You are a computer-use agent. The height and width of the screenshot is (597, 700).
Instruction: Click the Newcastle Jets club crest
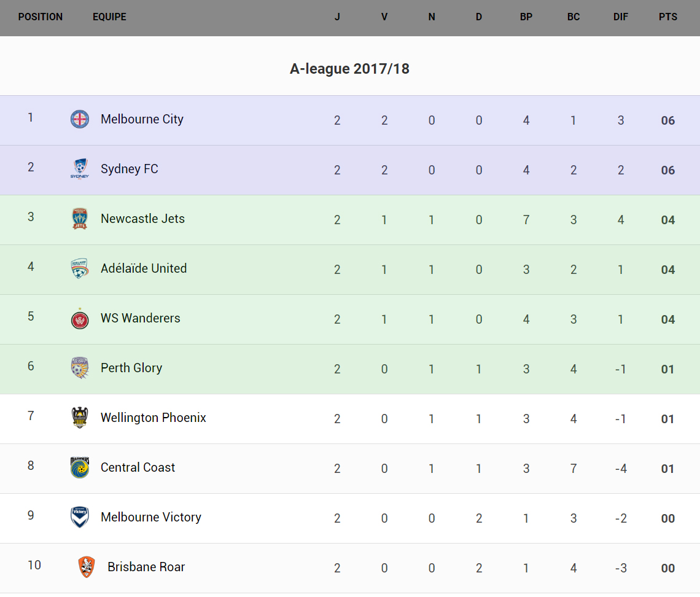80,219
